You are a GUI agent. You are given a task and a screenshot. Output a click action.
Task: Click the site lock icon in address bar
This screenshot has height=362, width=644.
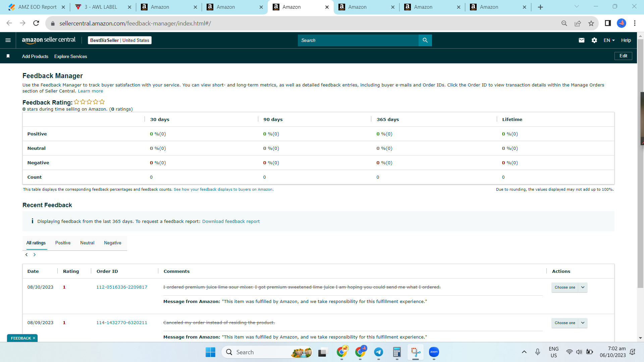(x=52, y=23)
